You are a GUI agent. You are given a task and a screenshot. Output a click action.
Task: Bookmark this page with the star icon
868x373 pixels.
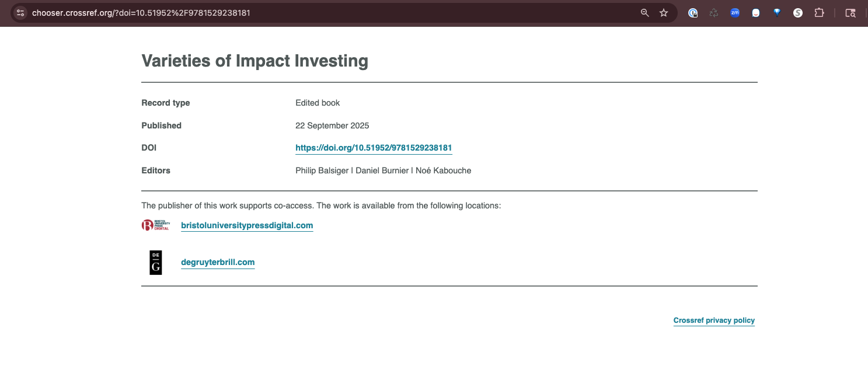[664, 13]
